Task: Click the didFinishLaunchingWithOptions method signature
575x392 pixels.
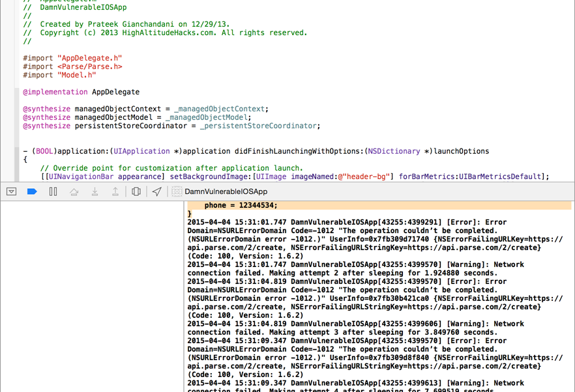Action: tap(256, 151)
